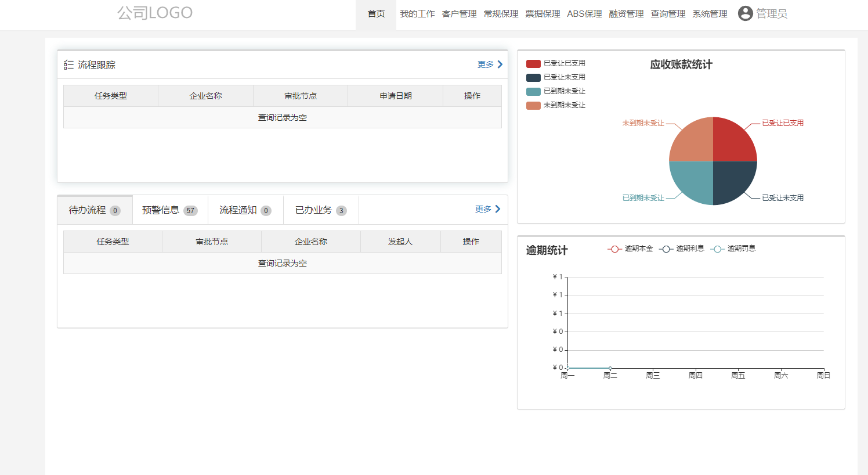This screenshot has width=868, height=475.
Task: Toggle 已受让未支用 legend dark swatch
Action: tap(533, 77)
